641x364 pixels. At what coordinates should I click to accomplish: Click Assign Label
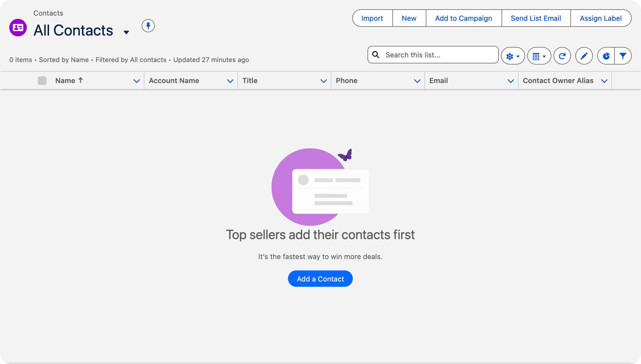point(601,18)
